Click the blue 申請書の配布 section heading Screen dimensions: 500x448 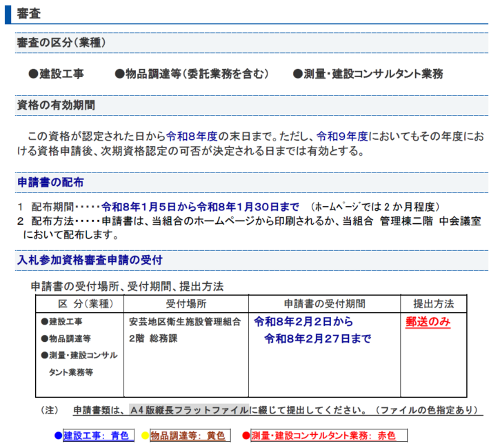click(x=51, y=182)
